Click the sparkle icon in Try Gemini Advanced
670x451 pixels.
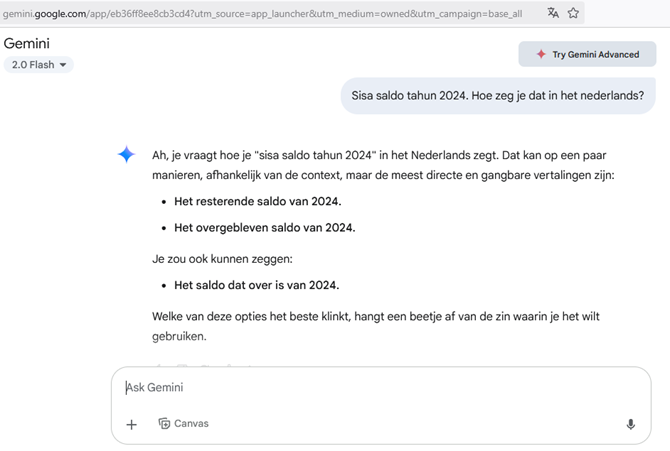pos(541,54)
